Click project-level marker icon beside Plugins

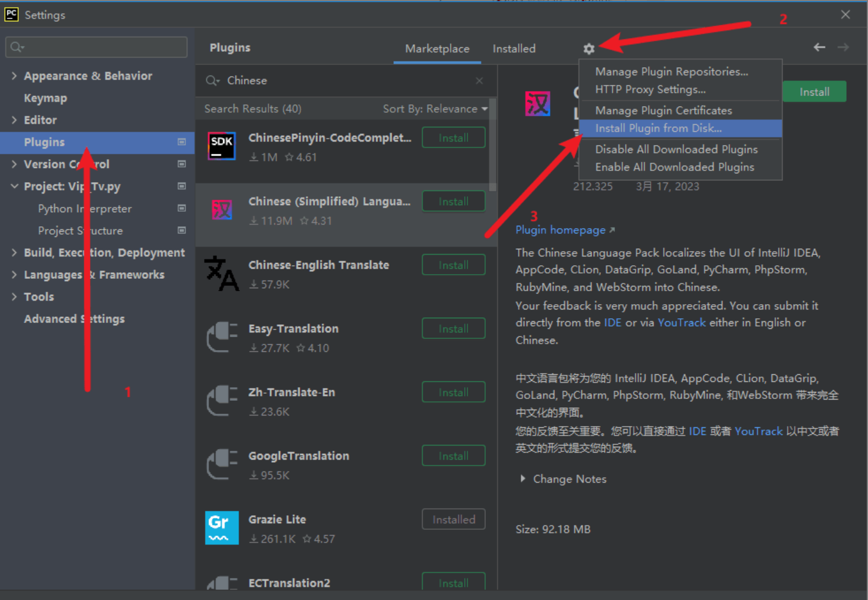pyautogui.click(x=182, y=142)
